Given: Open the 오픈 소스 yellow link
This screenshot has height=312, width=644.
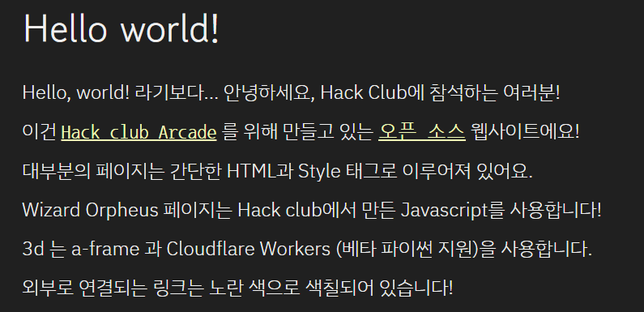Looking at the screenshot, I should coord(422,132).
